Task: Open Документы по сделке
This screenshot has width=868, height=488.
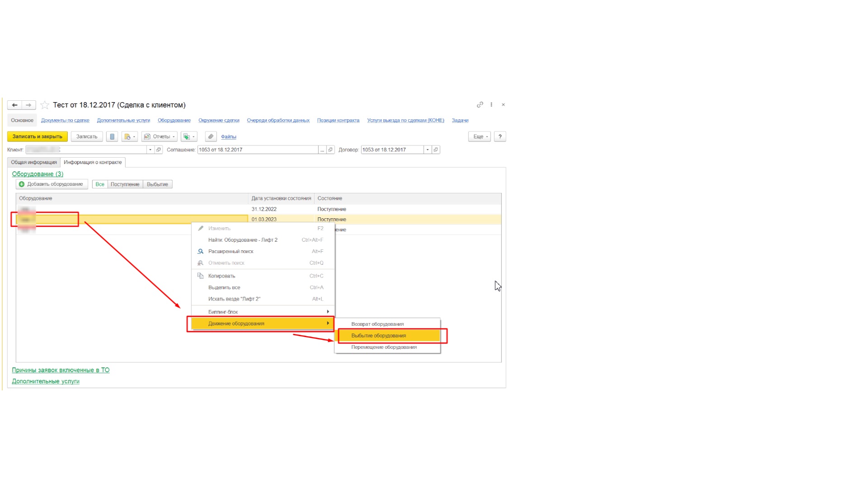Action: 65,121
